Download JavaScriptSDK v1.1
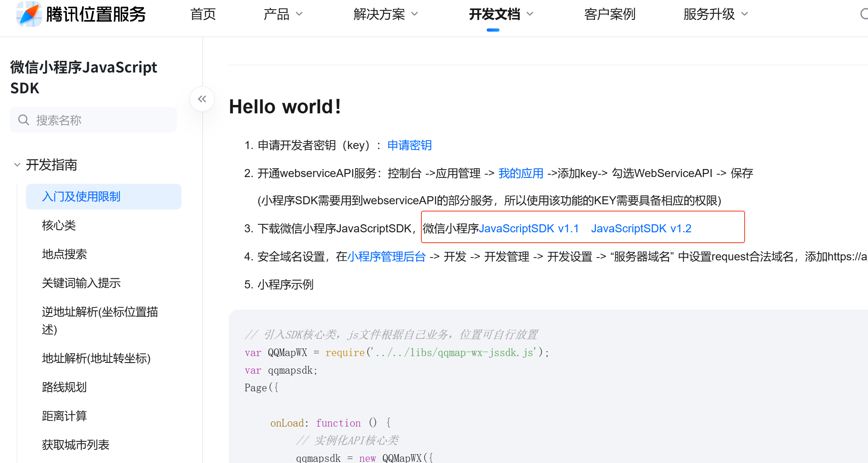Viewport: 868px width, 463px height. point(529,228)
